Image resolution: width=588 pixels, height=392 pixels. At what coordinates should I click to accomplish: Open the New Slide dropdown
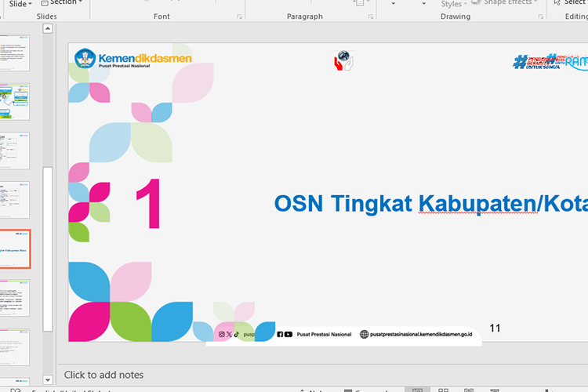pyautogui.click(x=20, y=4)
